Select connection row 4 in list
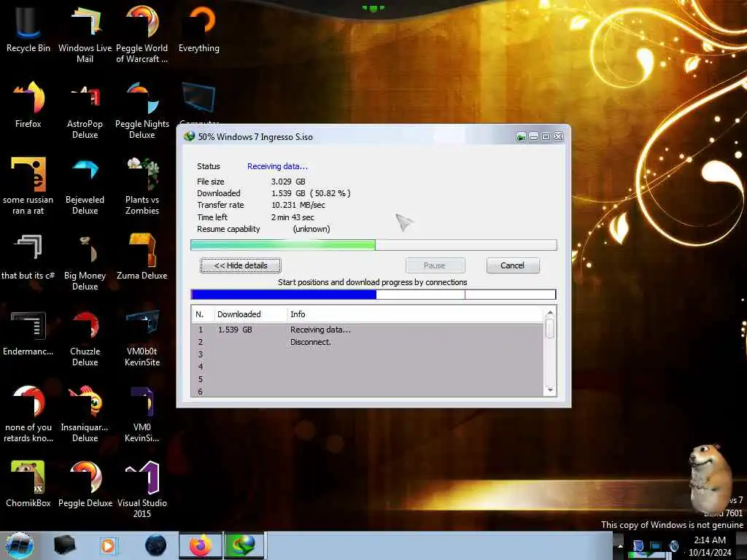The image size is (747, 560). pos(368,367)
